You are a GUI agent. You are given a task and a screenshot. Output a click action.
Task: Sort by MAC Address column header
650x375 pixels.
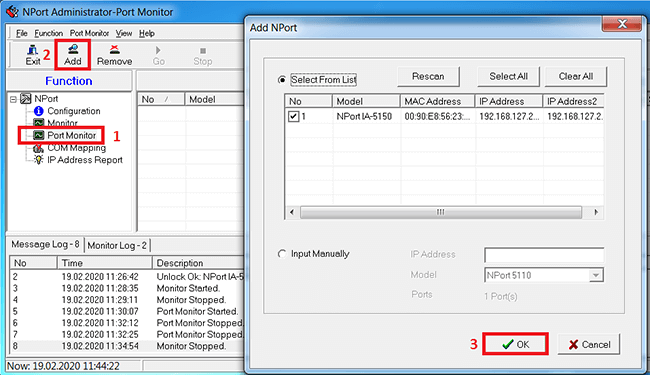coord(437,101)
